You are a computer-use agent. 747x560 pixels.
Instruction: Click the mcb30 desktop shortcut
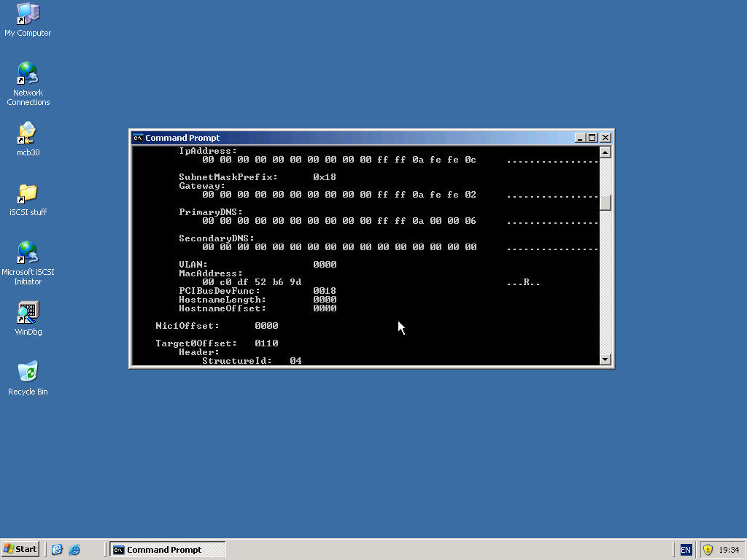pos(28,133)
